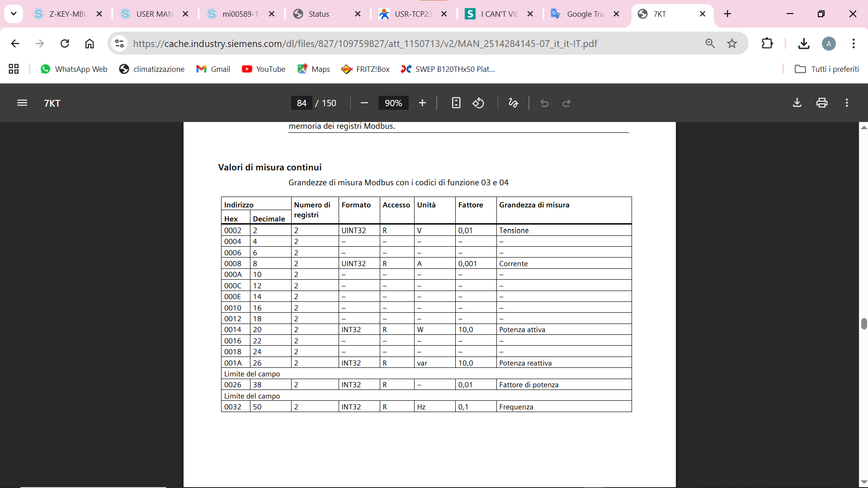Bookmark this page with star icon

(x=732, y=43)
